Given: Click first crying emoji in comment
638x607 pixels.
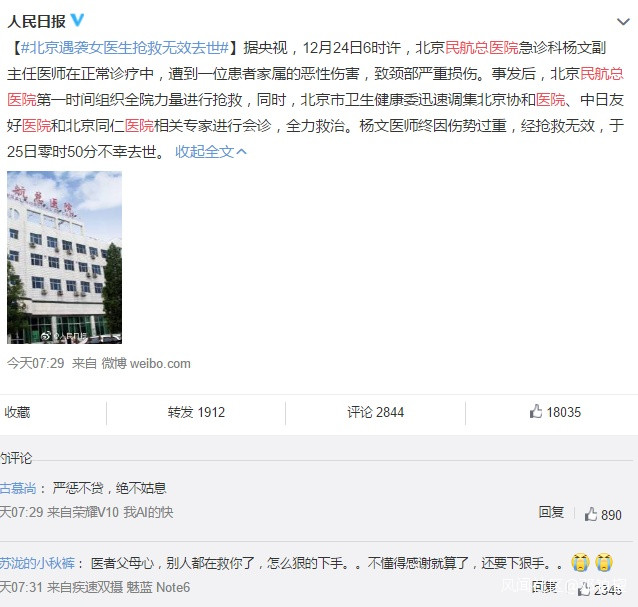Looking at the screenshot, I should (580, 562).
